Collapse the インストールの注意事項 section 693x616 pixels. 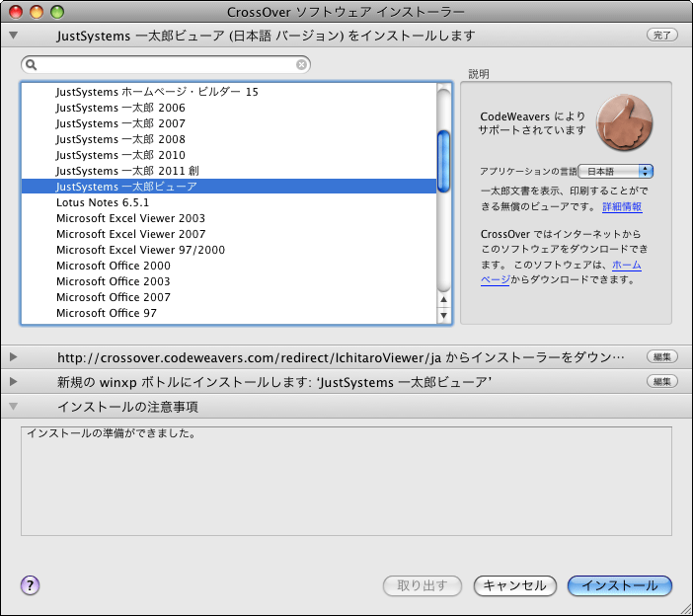click(14, 406)
